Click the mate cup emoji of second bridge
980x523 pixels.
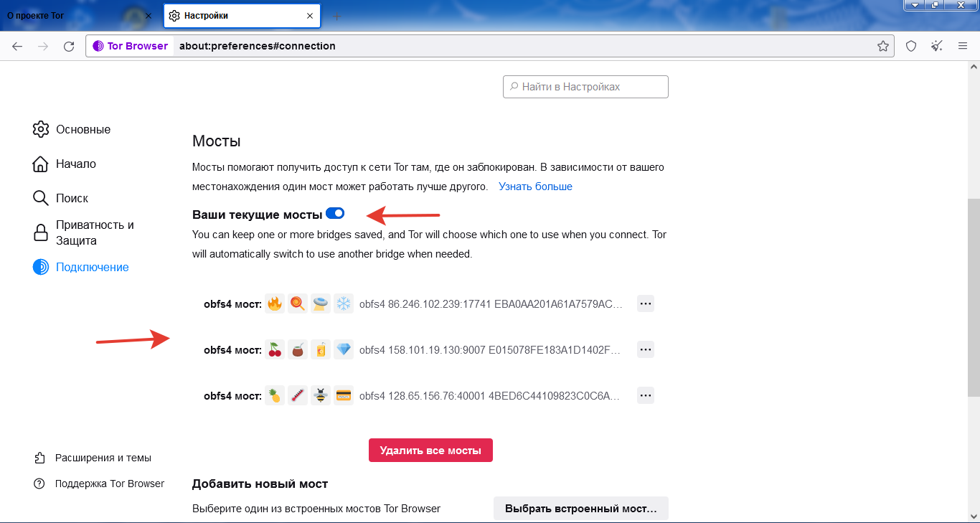pyautogui.click(x=298, y=349)
